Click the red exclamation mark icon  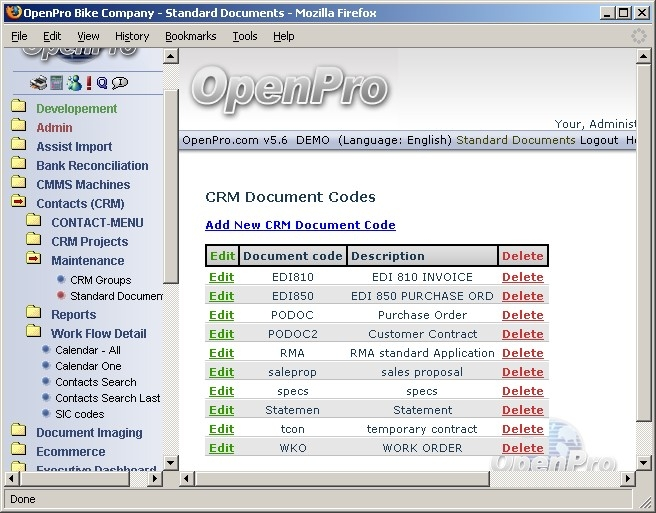(x=88, y=83)
